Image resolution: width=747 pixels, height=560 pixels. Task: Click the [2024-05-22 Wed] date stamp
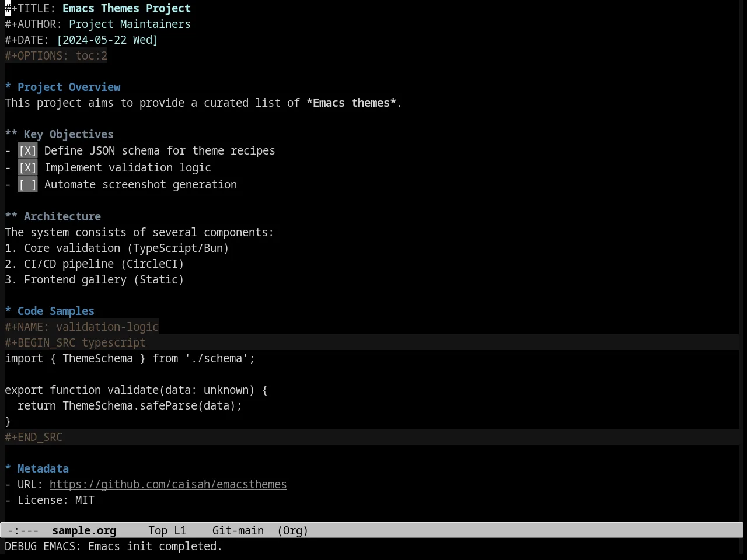[107, 40]
